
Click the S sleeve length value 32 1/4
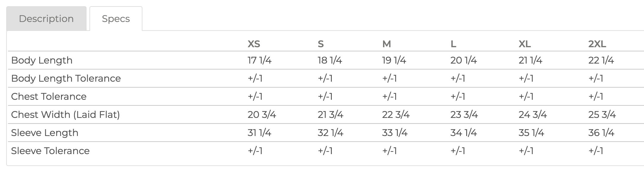pyautogui.click(x=330, y=133)
